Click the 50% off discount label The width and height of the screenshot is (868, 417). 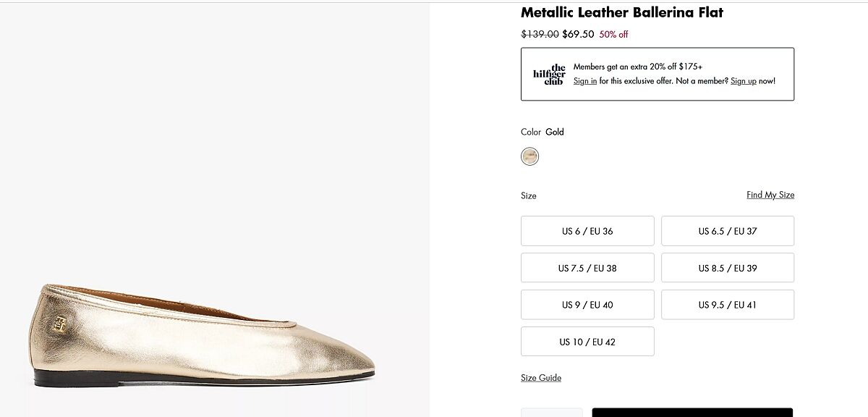[613, 34]
